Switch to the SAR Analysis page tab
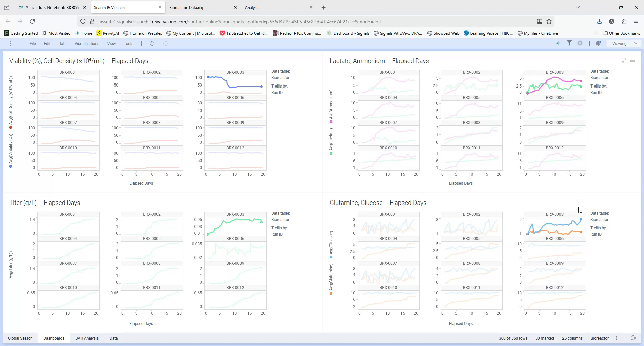This screenshot has width=644, height=346. tap(87, 338)
